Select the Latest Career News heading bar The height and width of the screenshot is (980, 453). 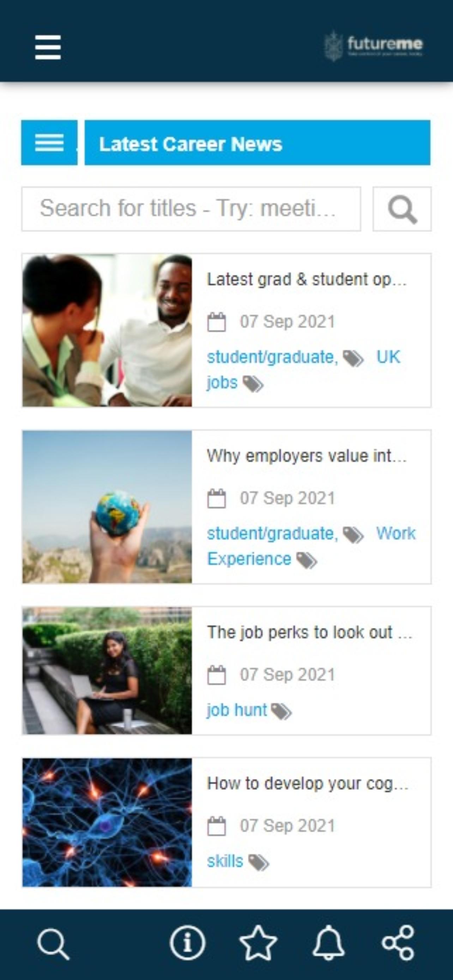tap(257, 143)
